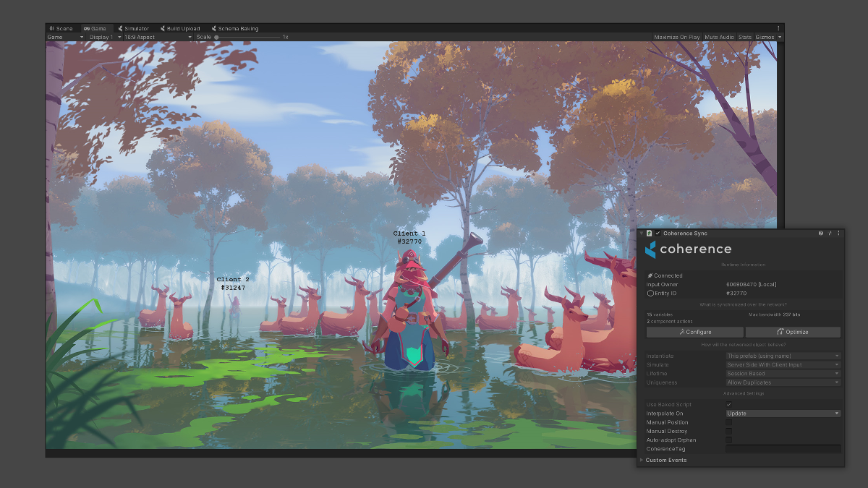Open the Interpolate On dropdown
This screenshot has width=868, height=488.
coord(783,414)
